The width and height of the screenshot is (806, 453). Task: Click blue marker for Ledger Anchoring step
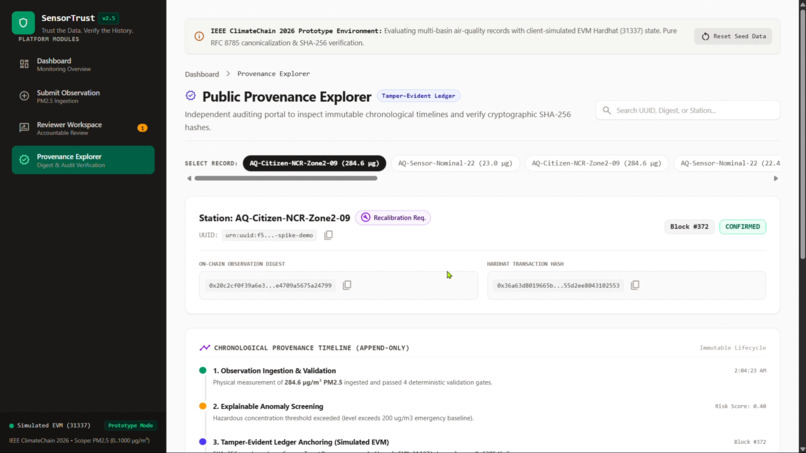[x=203, y=442]
